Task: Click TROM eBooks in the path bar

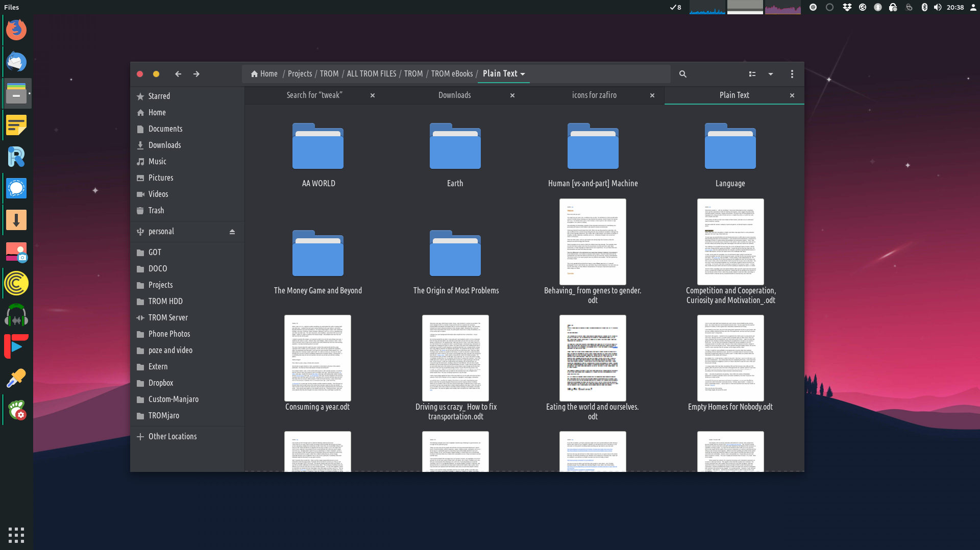Action: pos(452,74)
